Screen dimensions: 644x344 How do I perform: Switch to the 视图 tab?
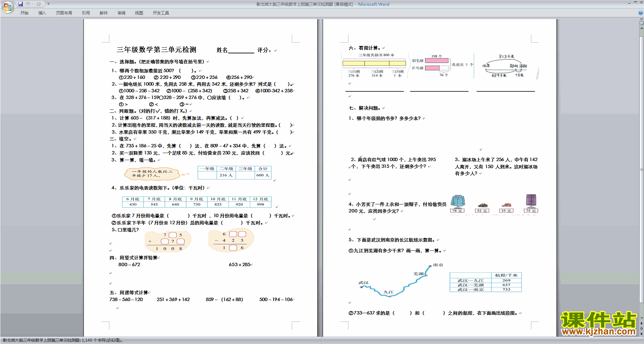click(139, 13)
